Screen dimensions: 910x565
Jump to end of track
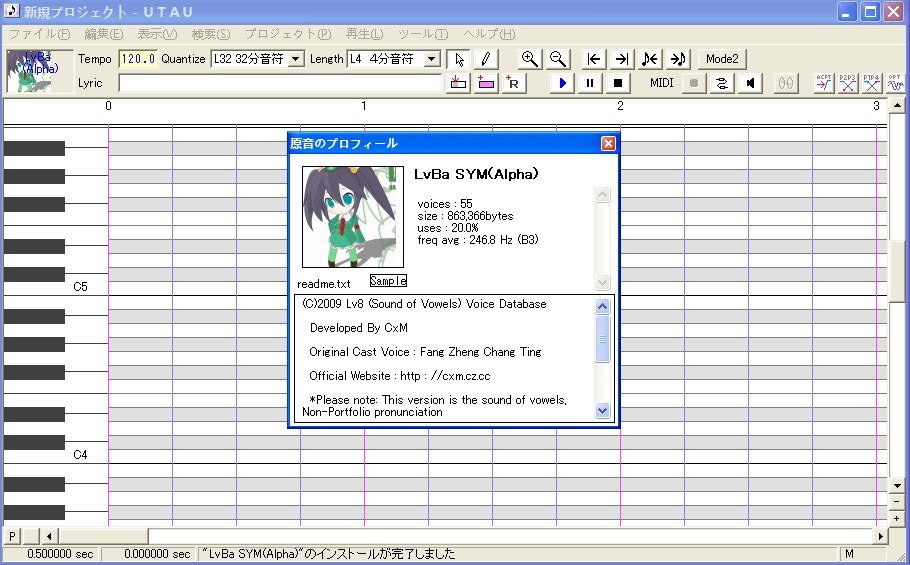tap(622, 59)
